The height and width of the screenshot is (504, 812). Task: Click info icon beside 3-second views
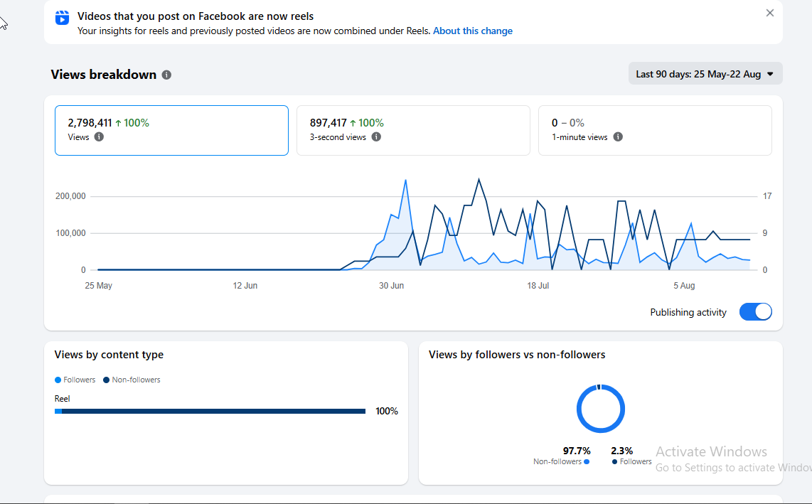coord(376,136)
